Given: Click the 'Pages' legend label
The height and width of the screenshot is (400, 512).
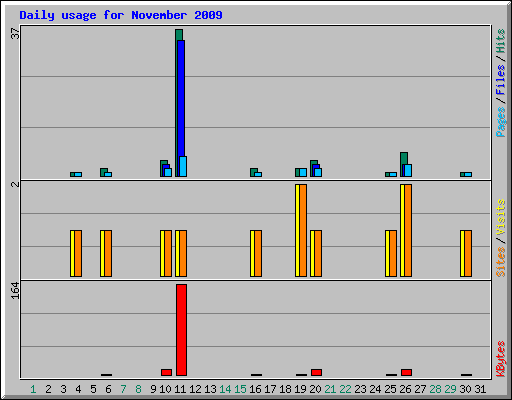Looking at the screenshot, I should (x=500, y=122).
